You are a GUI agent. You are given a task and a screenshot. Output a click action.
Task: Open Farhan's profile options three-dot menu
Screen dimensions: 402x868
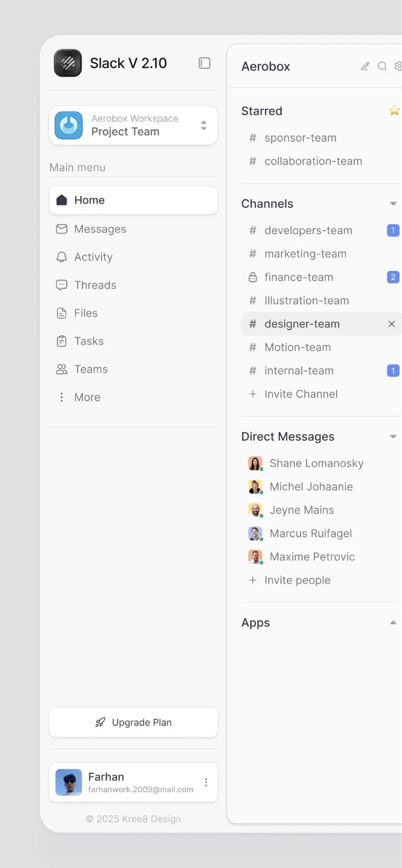coord(206,782)
